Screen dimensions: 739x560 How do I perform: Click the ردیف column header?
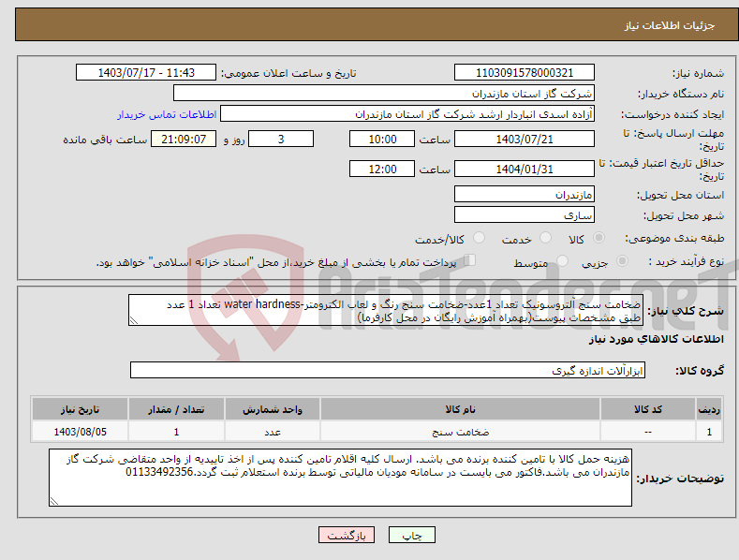[709, 409]
